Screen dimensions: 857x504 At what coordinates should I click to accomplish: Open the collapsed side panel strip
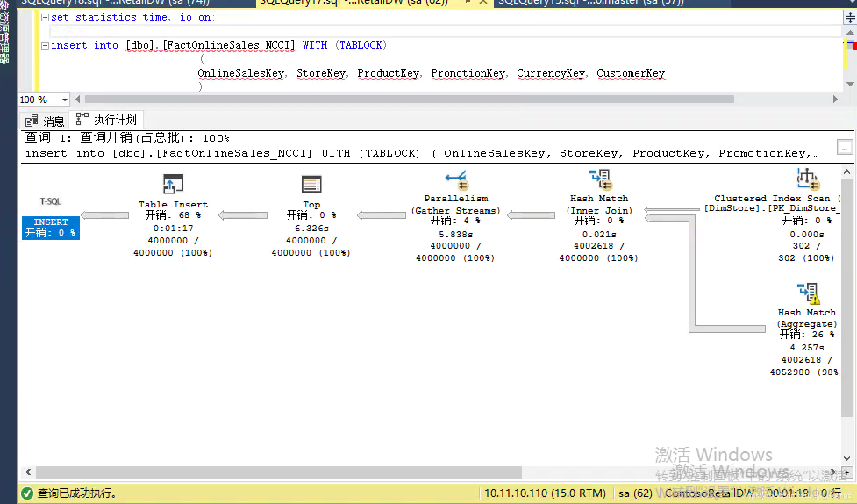click(x=4, y=32)
